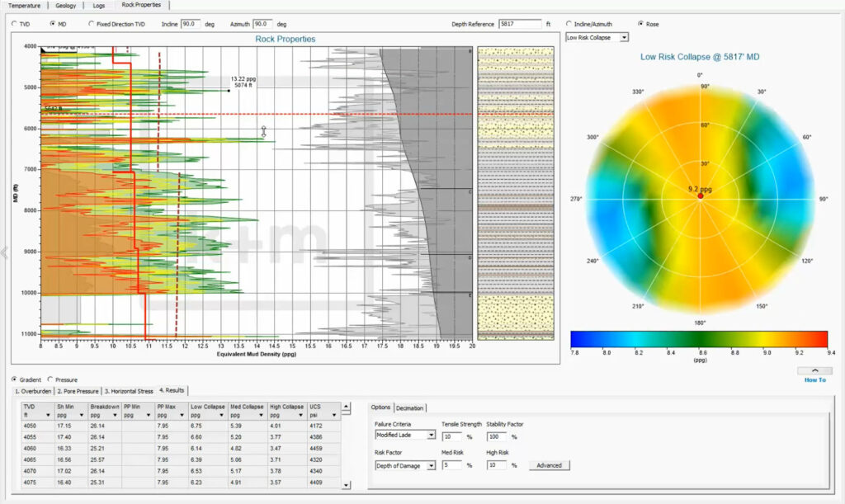Click the Stability Factor input field
The width and height of the screenshot is (845, 504).
[496, 436]
